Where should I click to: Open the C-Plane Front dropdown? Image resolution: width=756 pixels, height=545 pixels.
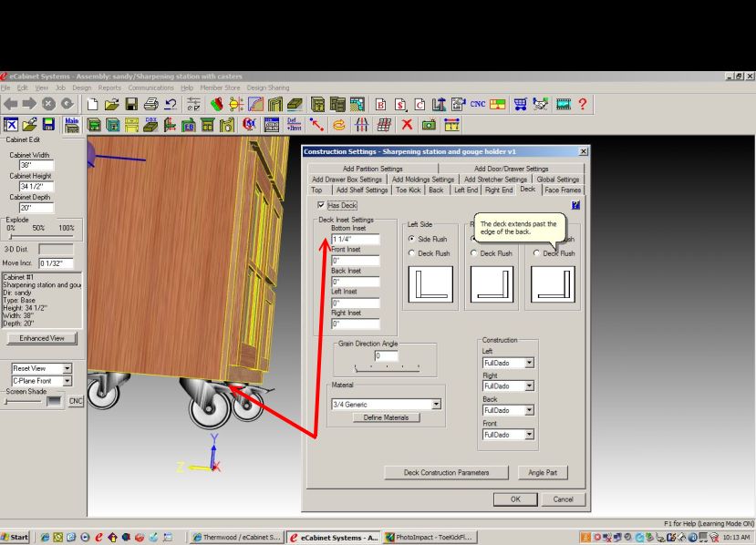[67, 381]
